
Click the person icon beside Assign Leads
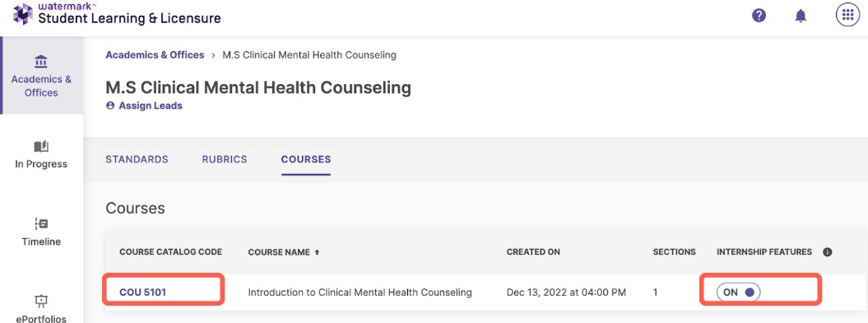click(110, 105)
